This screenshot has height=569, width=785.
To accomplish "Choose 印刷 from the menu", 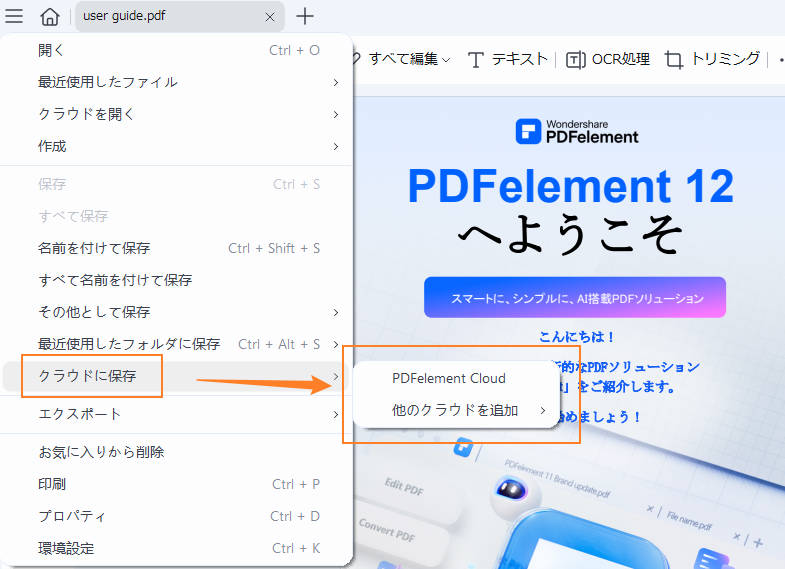I will 176,484.
